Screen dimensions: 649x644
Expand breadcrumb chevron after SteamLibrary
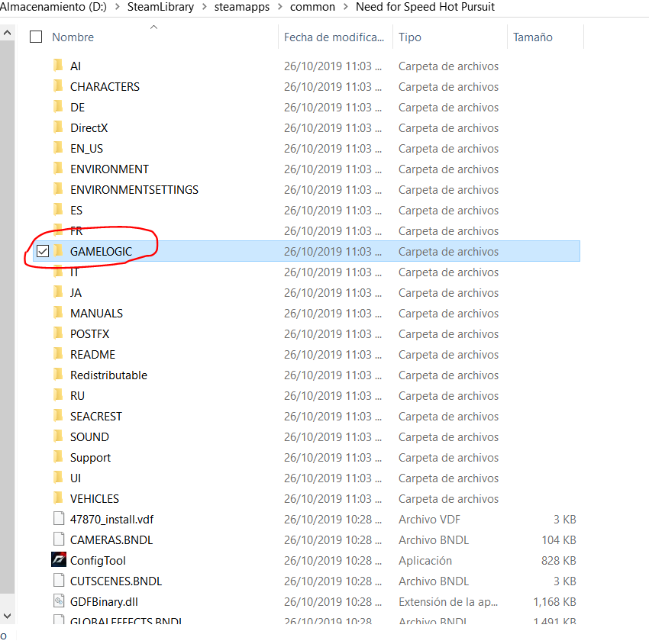click(204, 7)
